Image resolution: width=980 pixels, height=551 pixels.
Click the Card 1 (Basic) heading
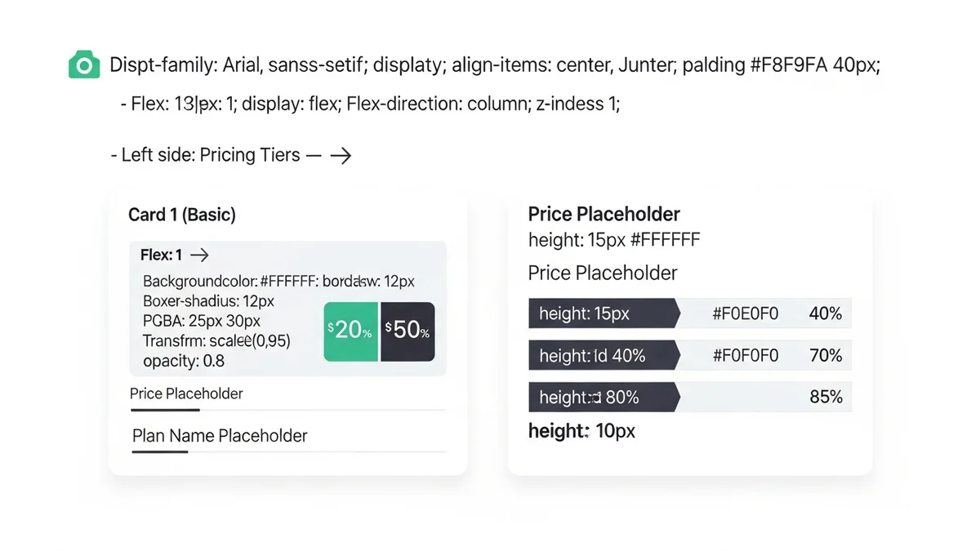click(x=182, y=215)
